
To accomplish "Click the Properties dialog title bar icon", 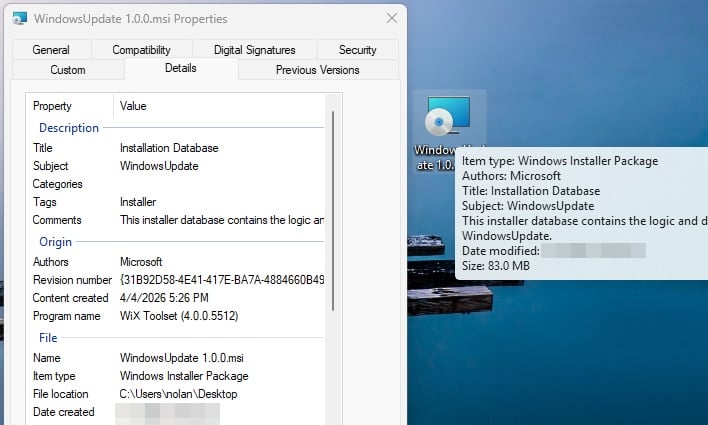I will point(20,19).
